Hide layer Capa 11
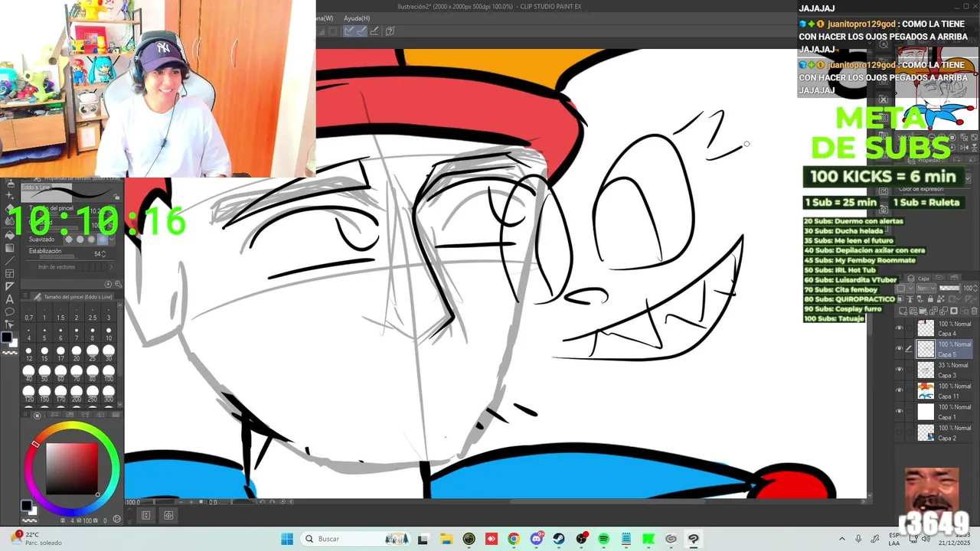Screen dimensions: 980x551 (x=899, y=390)
